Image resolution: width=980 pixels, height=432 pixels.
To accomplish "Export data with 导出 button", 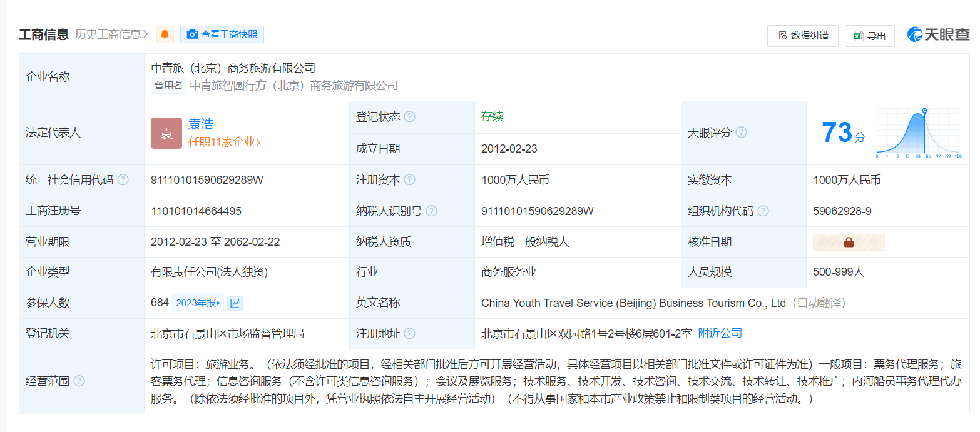I will [x=869, y=36].
